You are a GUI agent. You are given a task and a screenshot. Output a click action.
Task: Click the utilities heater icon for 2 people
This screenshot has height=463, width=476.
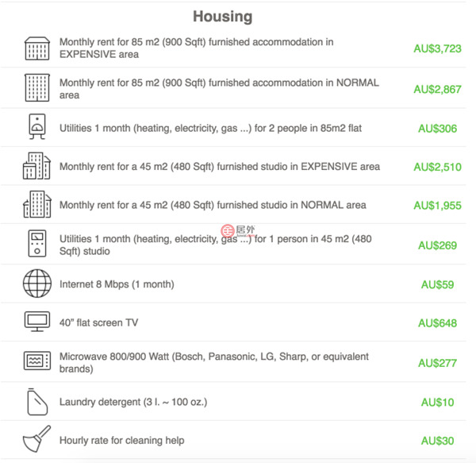(x=36, y=128)
